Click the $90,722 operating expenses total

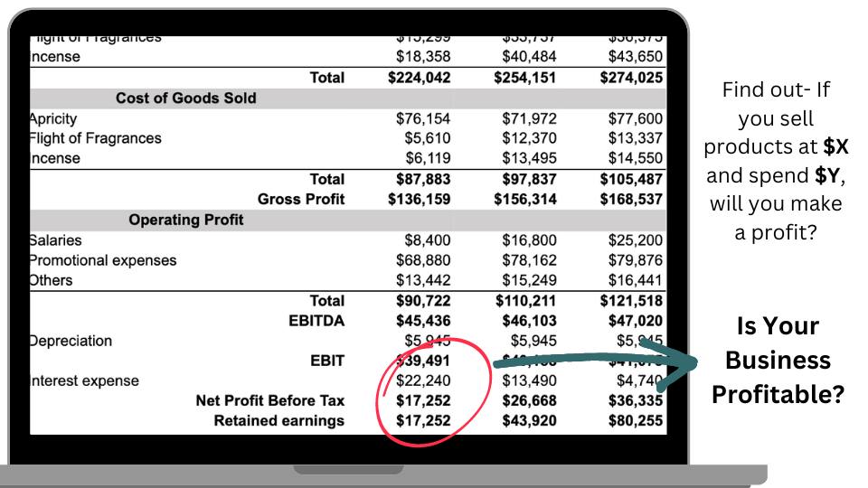click(x=423, y=301)
